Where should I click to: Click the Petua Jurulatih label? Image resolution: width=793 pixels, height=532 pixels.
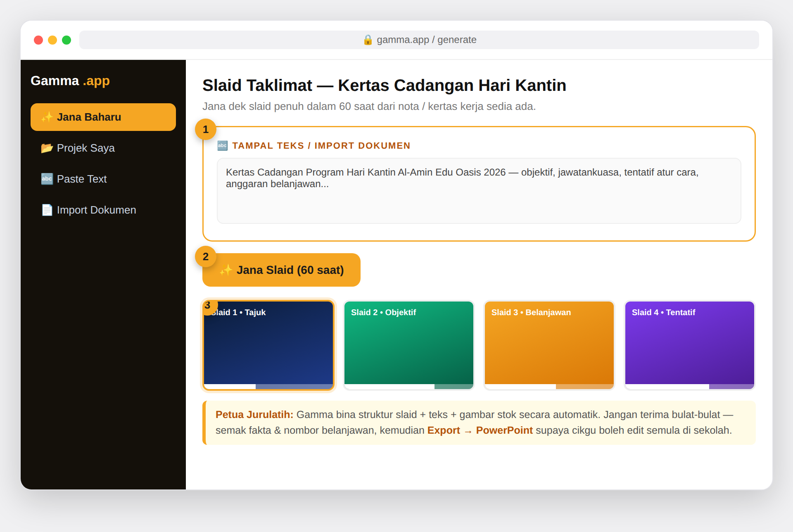coord(254,415)
